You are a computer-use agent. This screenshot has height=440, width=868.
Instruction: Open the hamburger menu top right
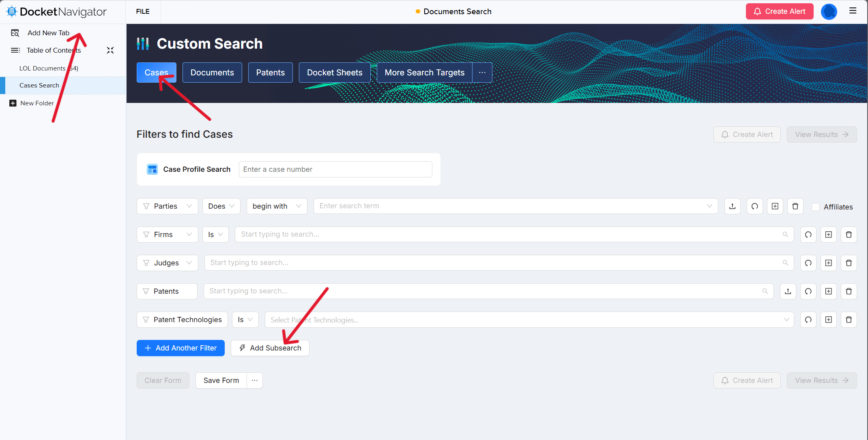click(853, 11)
